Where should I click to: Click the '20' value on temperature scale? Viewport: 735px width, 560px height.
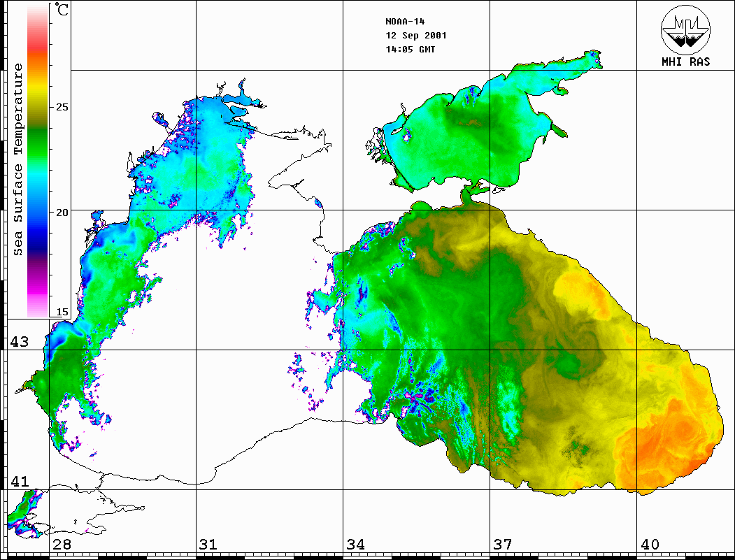pos(62,213)
